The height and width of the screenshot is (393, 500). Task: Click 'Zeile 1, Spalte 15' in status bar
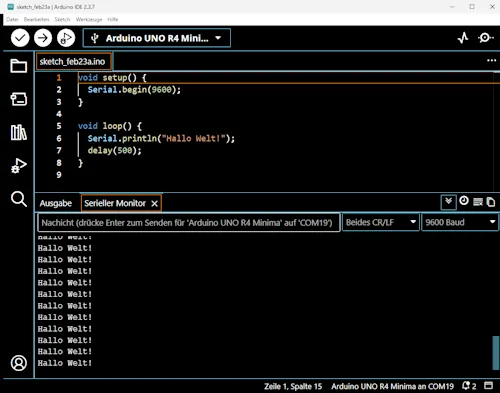[293, 386]
